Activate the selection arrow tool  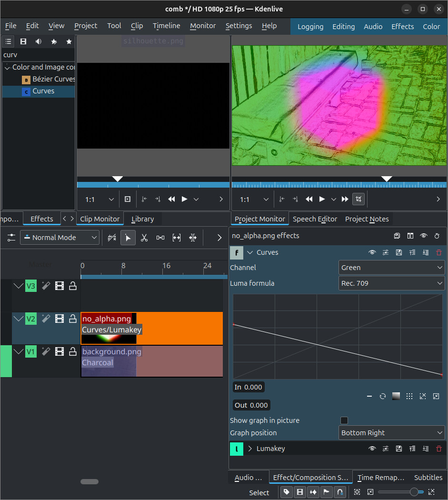(x=128, y=238)
